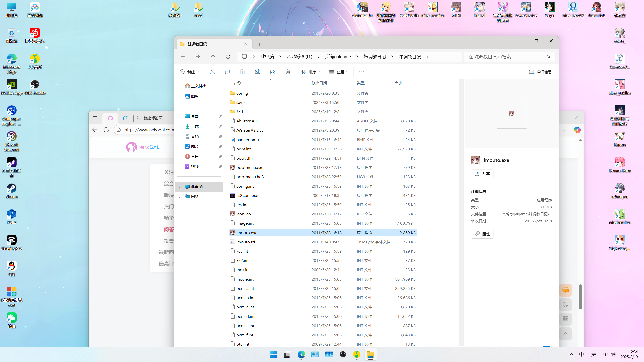Open the 新建 dropdown menu
This screenshot has width=644, height=362.
point(189,72)
